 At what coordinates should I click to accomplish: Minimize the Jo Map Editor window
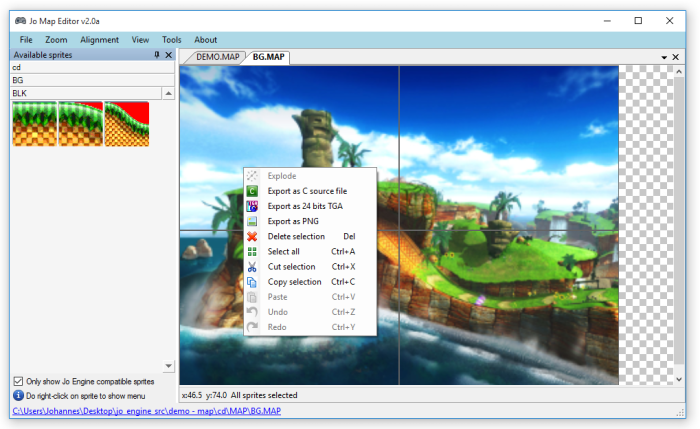click(607, 21)
